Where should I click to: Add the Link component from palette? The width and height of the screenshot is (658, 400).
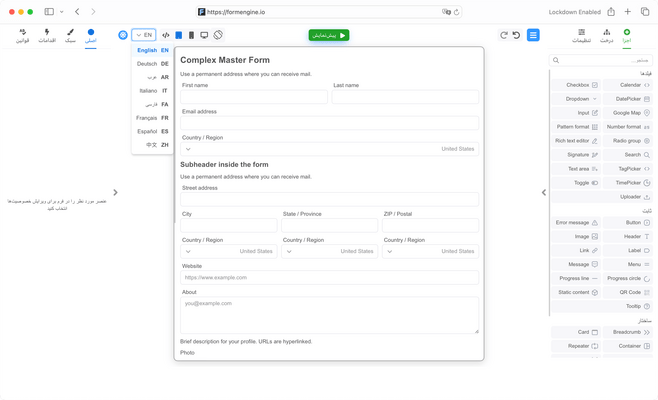pos(576,251)
